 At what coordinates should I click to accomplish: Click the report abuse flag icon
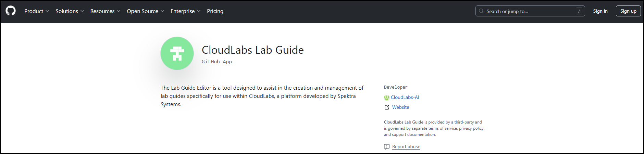click(387, 147)
